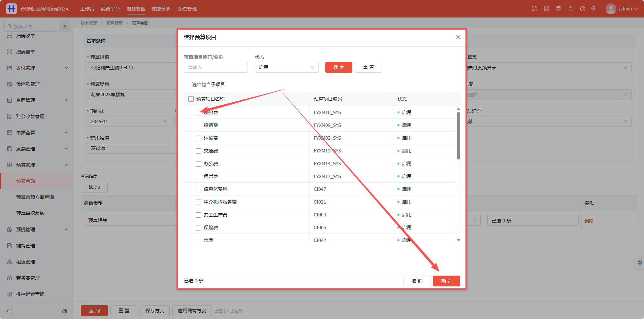Switch to 数据分析 top menu
Image resolution: width=644 pixels, height=319 pixels.
[161, 9]
